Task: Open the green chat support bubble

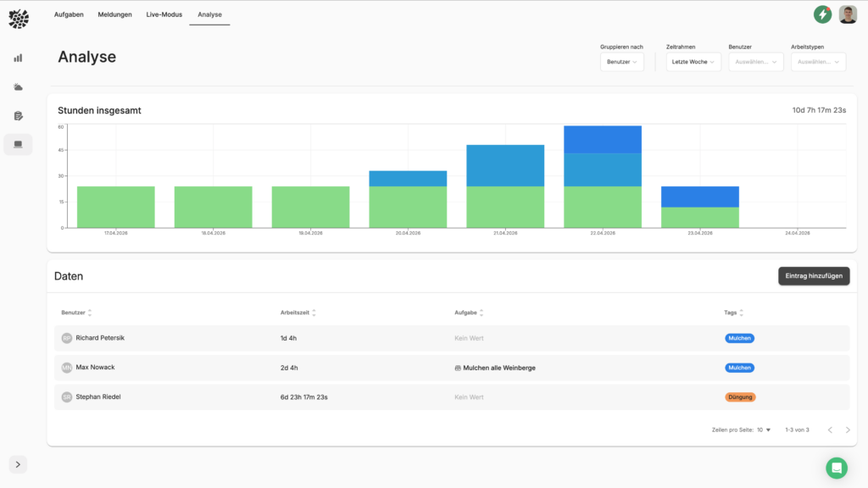Action: [837, 468]
